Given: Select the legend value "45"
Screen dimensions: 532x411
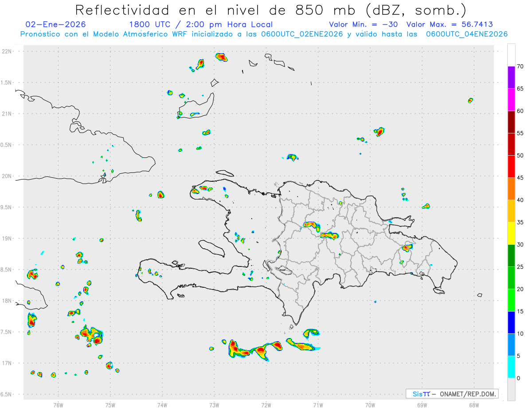Looking at the screenshot, I should click(x=521, y=178).
